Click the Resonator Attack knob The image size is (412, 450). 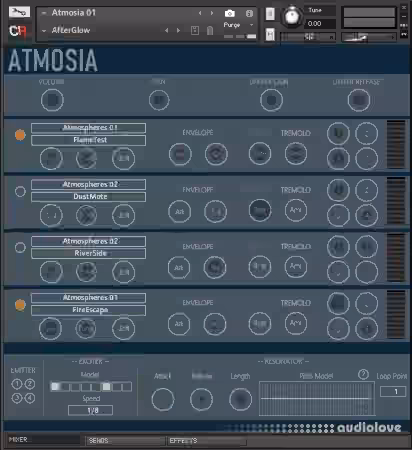point(163,399)
